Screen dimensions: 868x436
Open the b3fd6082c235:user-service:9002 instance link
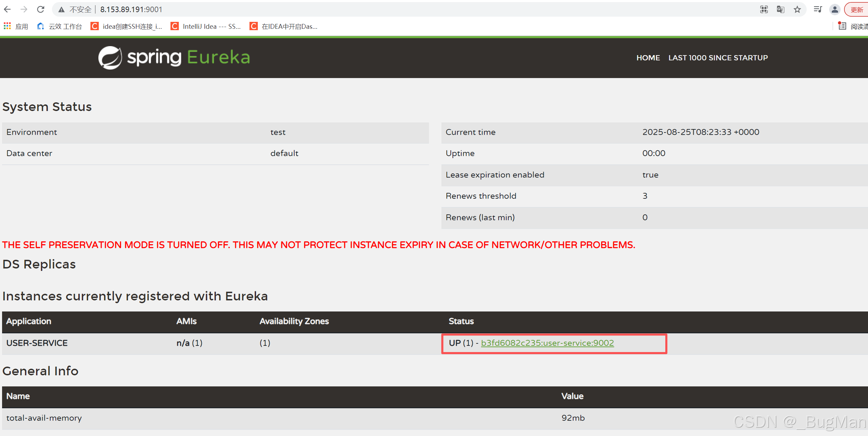pyautogui.click(x=547, y=343)
